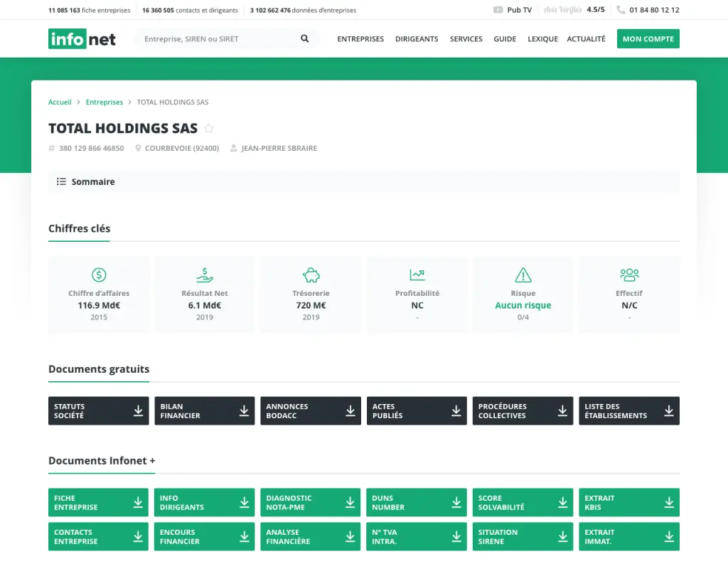Click the search magnifier icon

click(304, 38)
